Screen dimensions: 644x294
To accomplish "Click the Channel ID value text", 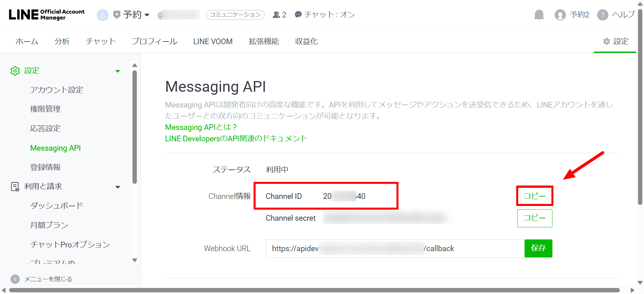I will click(344, 196).
